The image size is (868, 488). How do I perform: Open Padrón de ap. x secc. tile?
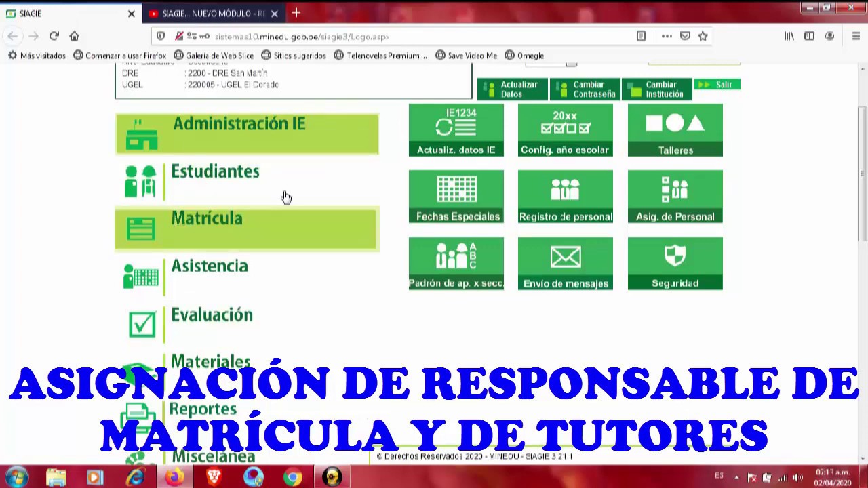click(456, 264)
